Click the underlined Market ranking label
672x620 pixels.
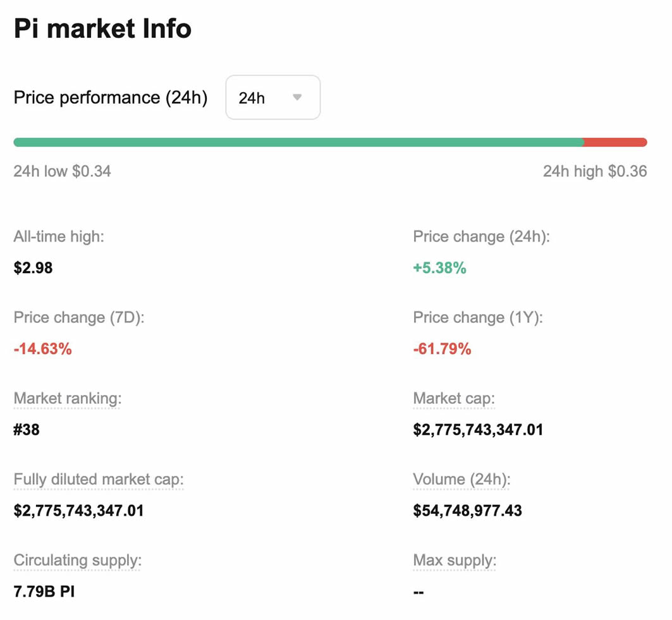click(67, 399)
